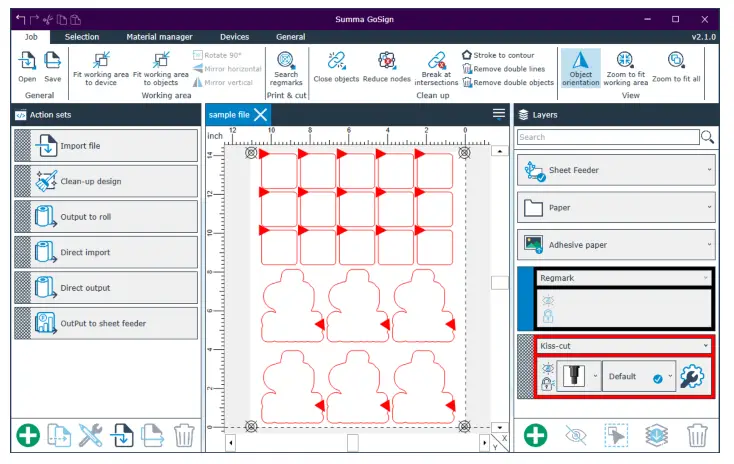Expand the Paper dropdown
The width and height of the screenshot is (734, 464).
[616, 207]
